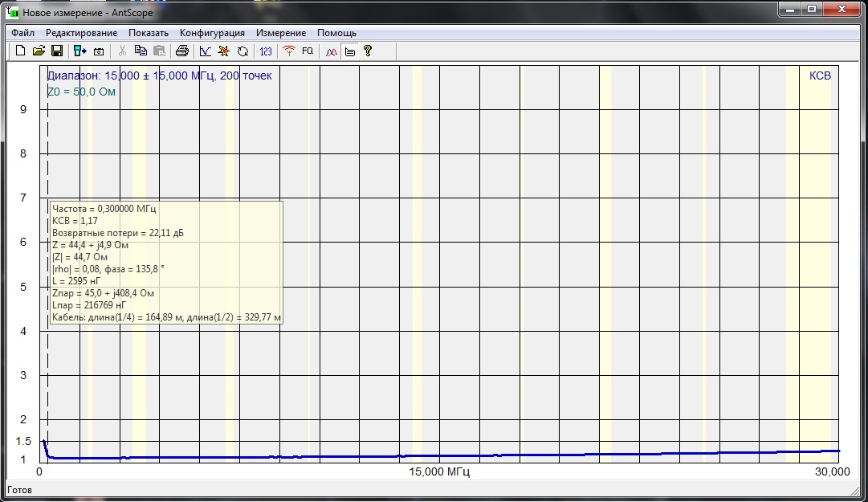Expand the Конфигурация menu
This screenshot has width=868, height=502.
tap(212, 33)
